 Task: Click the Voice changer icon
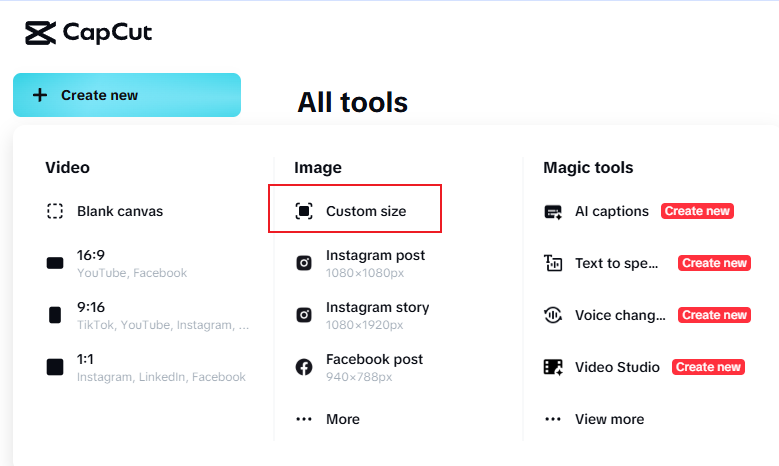click(553, 315)
